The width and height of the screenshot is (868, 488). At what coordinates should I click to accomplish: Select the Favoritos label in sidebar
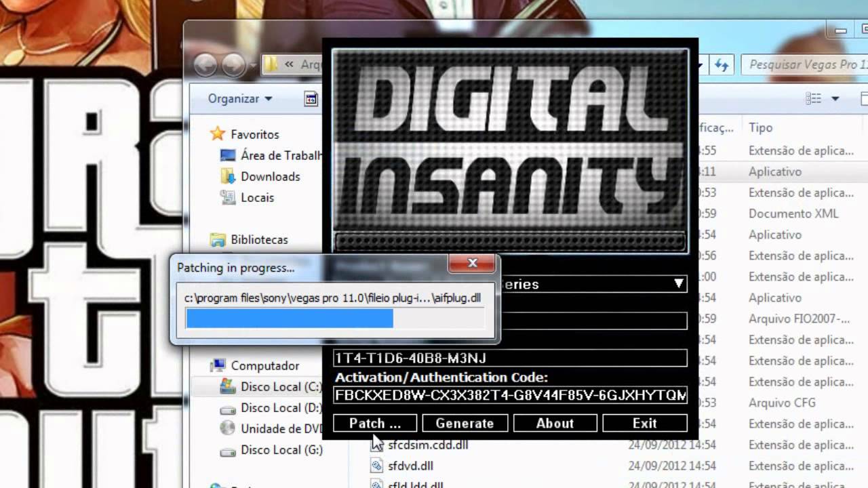[x=255, y=134]
